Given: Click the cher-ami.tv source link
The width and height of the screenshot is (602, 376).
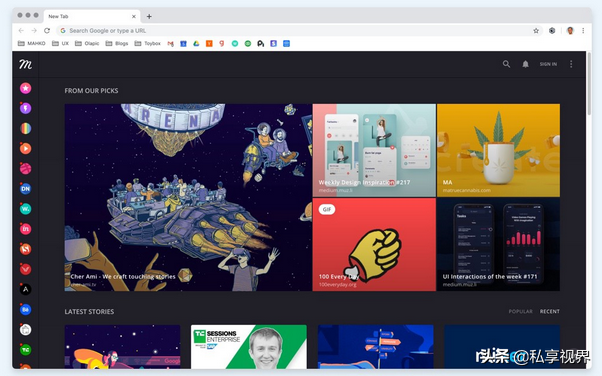Looking at the screenshot, I should [83, 285].
